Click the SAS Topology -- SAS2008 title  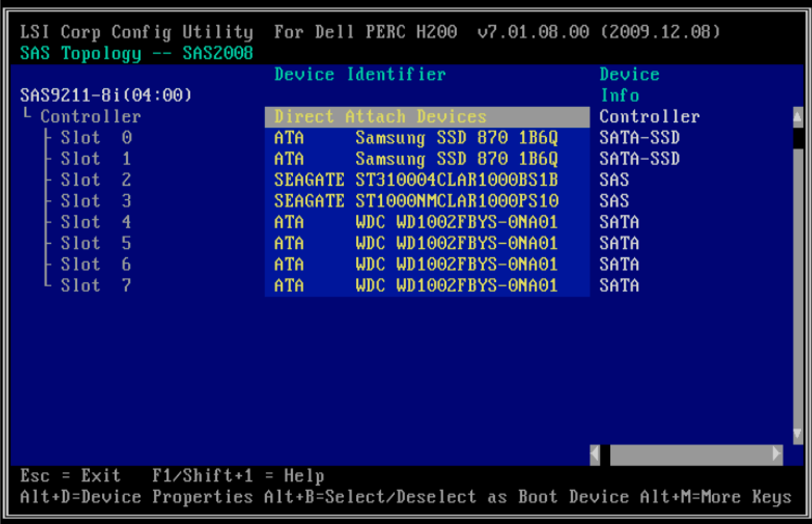pyautogui.click(x=137, y=53)
